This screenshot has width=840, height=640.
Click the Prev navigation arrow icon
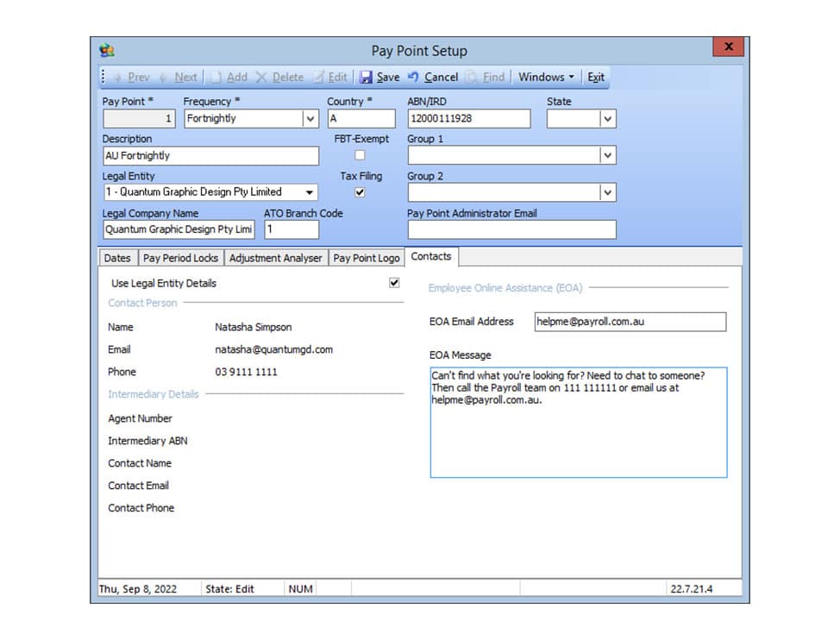point(118,78)
